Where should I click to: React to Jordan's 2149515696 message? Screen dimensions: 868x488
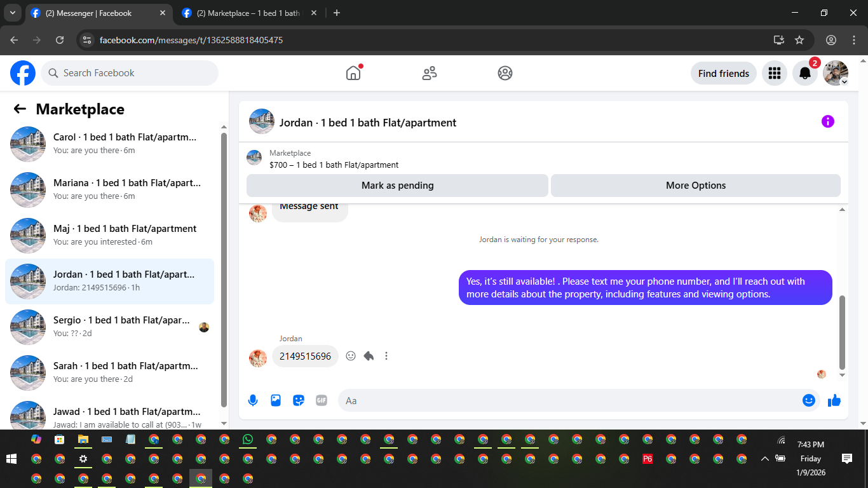[x=351, y=356]
